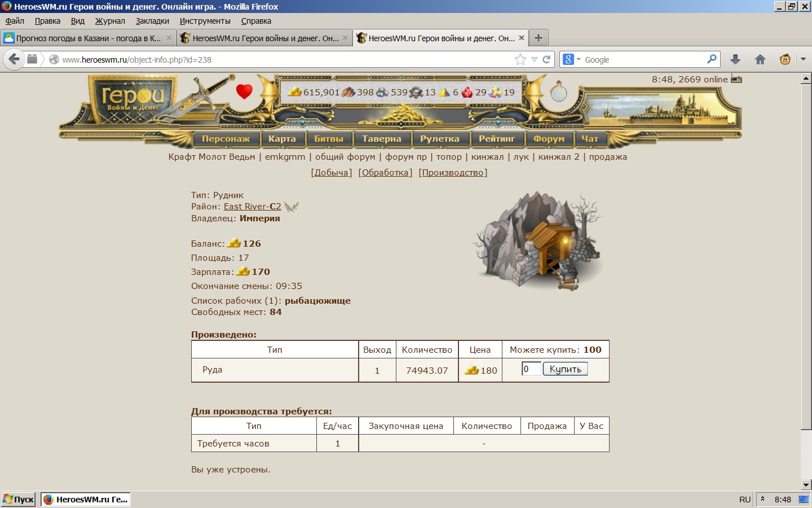Click the Greasemonkey monkey icon
The height and width of the screenshot is (508, 812).
point(785,59)
